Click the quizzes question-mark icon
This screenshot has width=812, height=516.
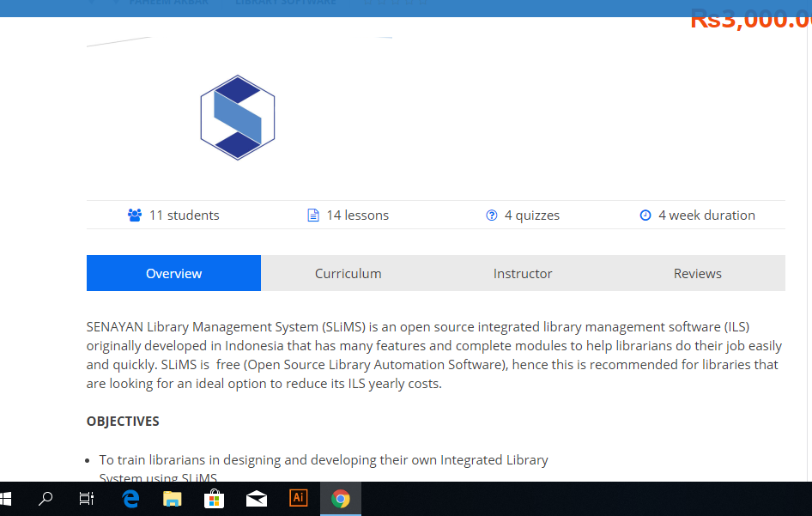click(492, 215)
